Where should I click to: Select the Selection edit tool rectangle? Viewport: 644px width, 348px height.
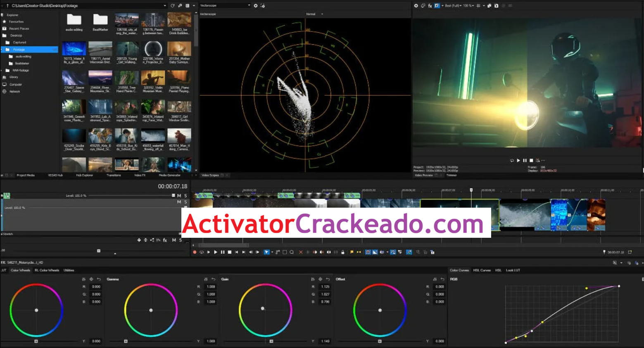pyautogui.click(x=285, y=252)
